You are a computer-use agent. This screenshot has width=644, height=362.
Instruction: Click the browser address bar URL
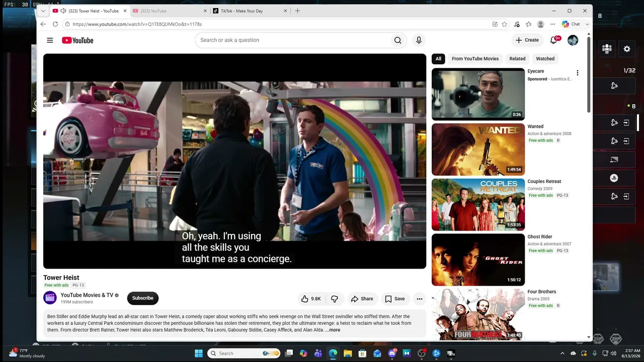[x=137, y=24]
